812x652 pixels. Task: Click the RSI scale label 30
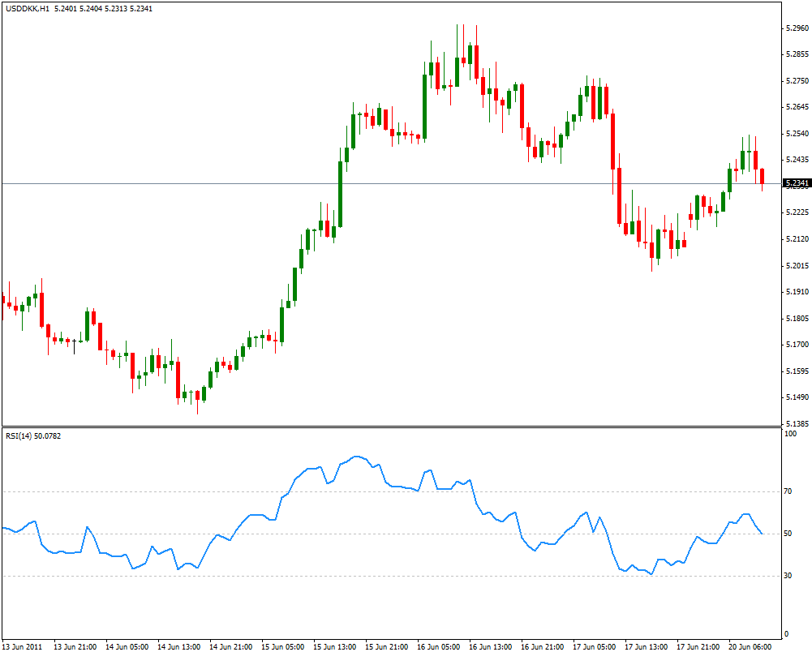pos(788,576)
